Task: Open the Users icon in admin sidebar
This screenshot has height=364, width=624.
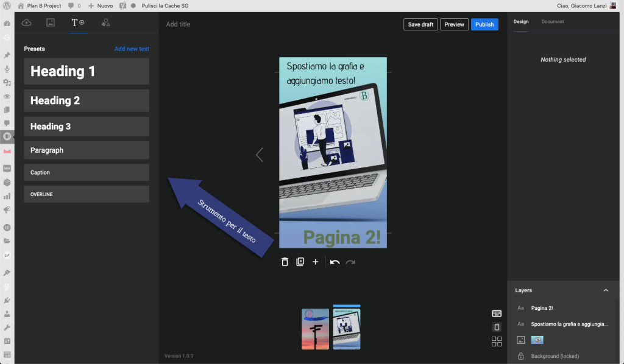Action: 7,314
